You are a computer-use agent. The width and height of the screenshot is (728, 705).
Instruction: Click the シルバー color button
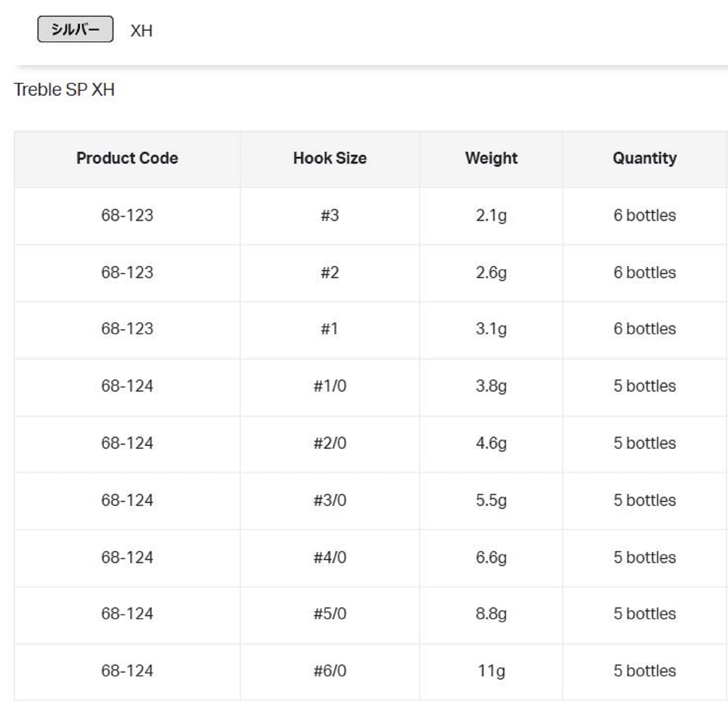(x=75, y=29)
